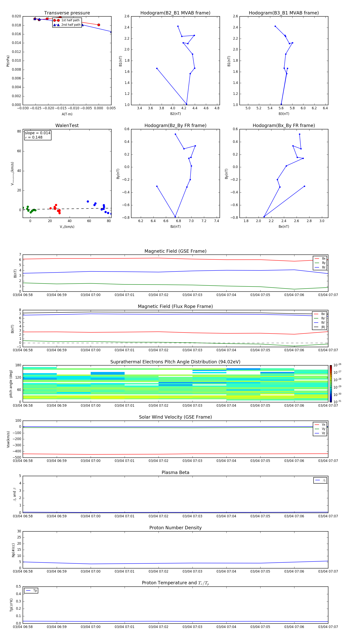Click the 'Vx' legend entry
The width and height of the screenshot is (351, 644).
[x=320, y=425]
